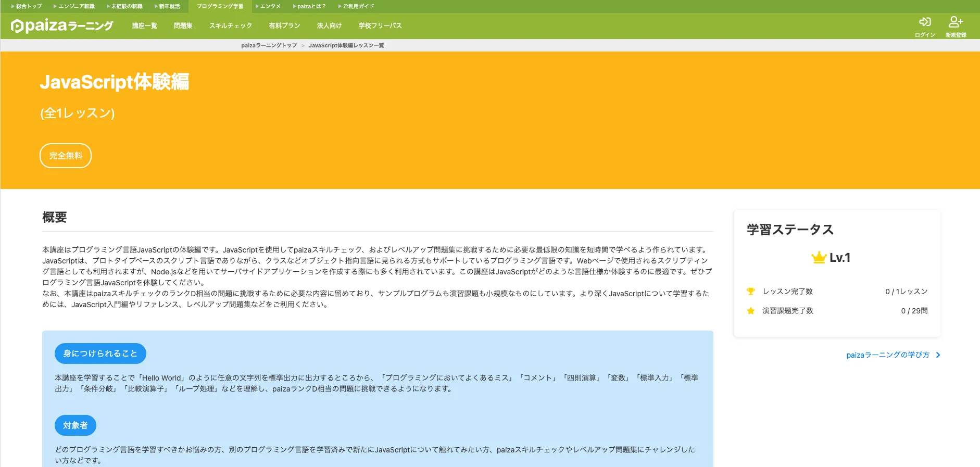The image size is (980, 467).
Task: Open the 講座一覧 menu
Action: pos(144,26)
